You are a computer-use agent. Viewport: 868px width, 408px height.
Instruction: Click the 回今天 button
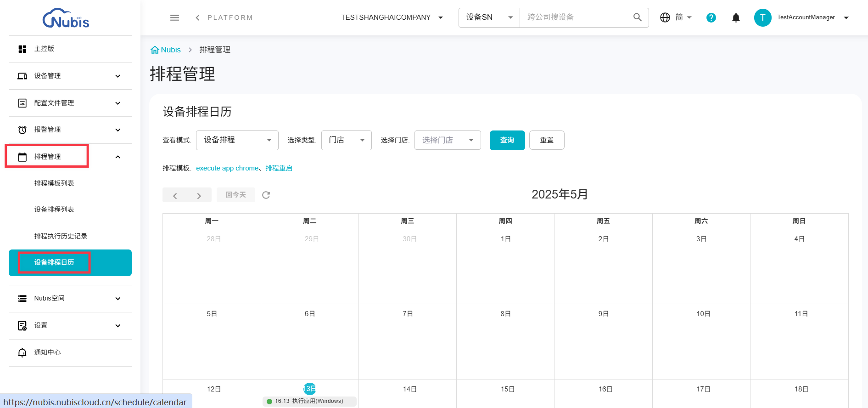click(236, 195)
